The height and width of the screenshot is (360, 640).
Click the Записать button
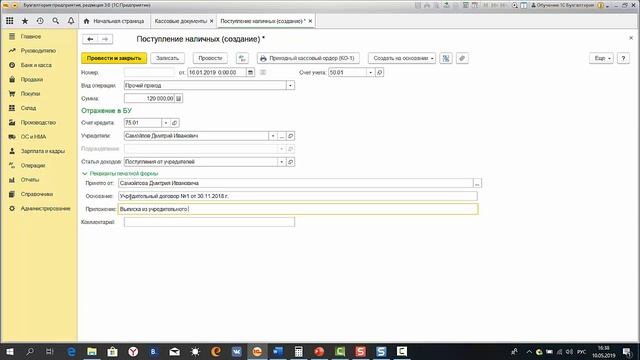click(x=167, y=58)
